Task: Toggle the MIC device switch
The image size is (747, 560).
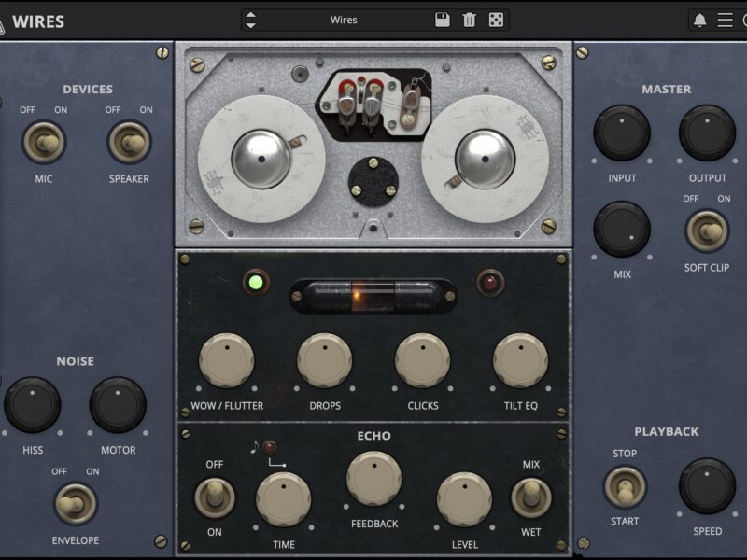Action: (x=43, y=143)
